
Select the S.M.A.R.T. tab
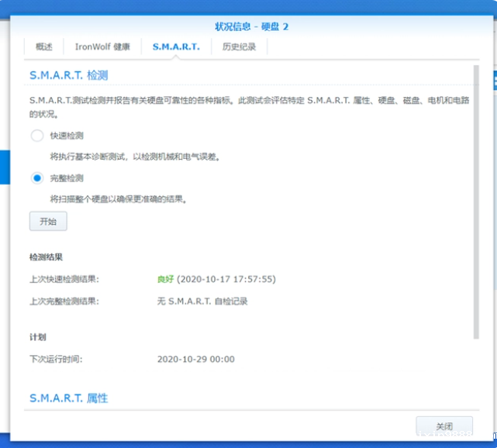click(x=176, y=47)
